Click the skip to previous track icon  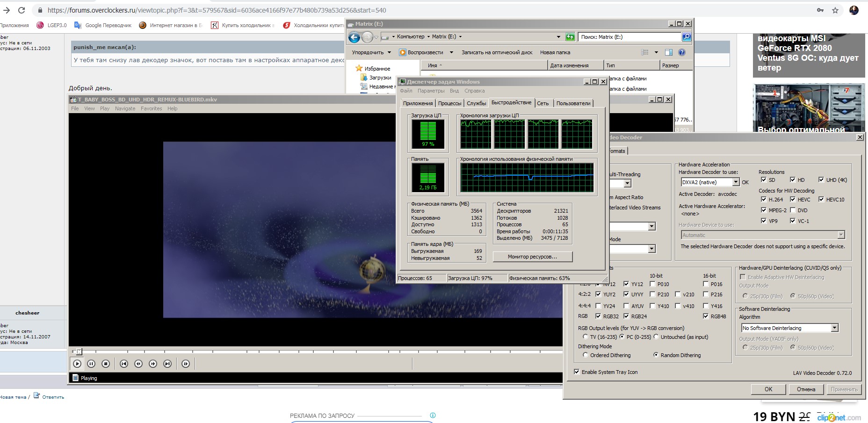point(124,364)
